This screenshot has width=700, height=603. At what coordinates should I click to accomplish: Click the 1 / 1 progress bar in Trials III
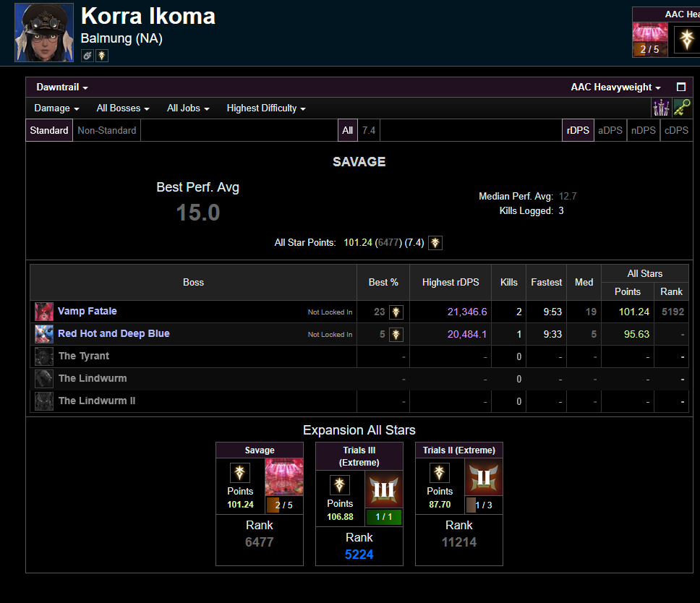[384, 517]
